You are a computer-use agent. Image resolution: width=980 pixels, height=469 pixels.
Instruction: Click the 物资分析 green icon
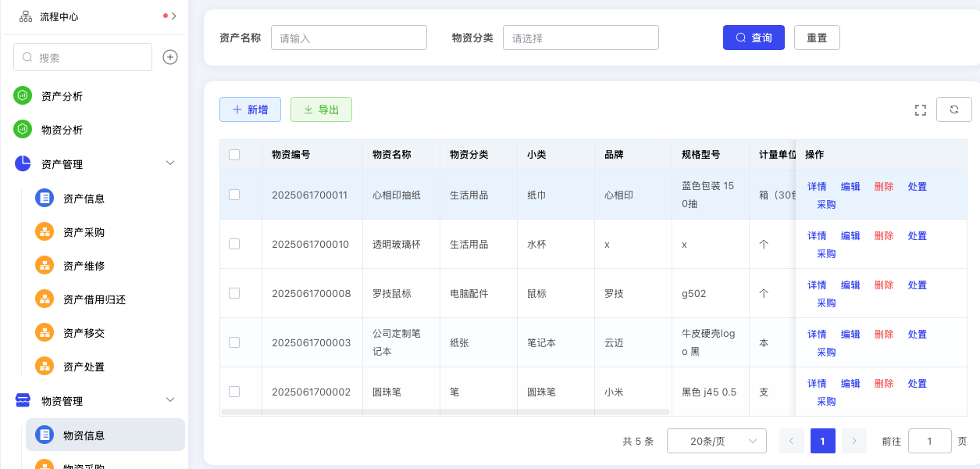[x=23, y=130]
